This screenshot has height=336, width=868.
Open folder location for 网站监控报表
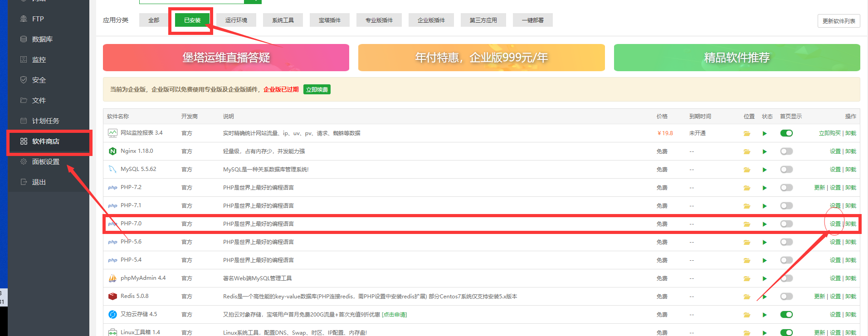pos(747,133)
